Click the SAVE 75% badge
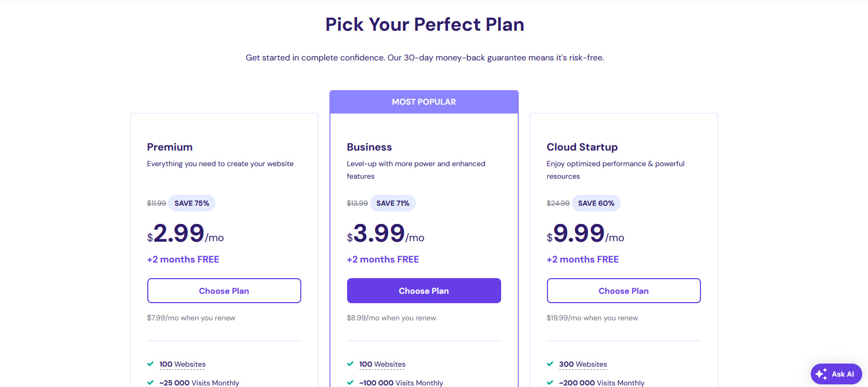 (192, 203)
